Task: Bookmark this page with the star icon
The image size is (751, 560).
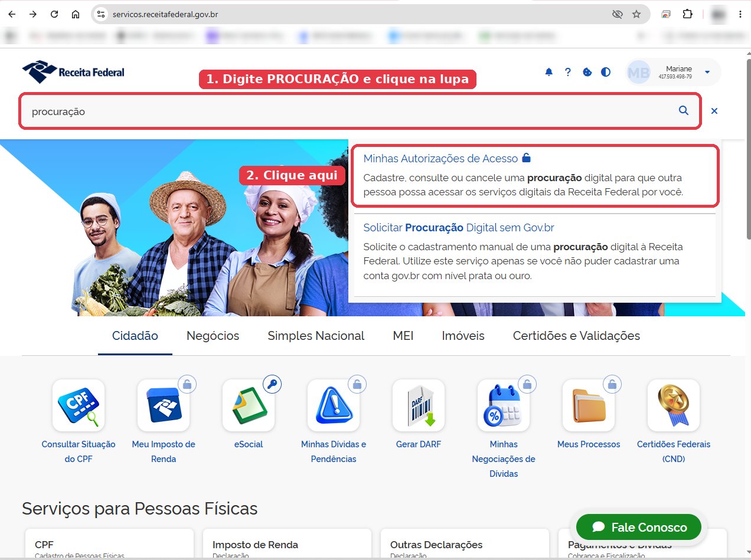Action: point(636,14)
